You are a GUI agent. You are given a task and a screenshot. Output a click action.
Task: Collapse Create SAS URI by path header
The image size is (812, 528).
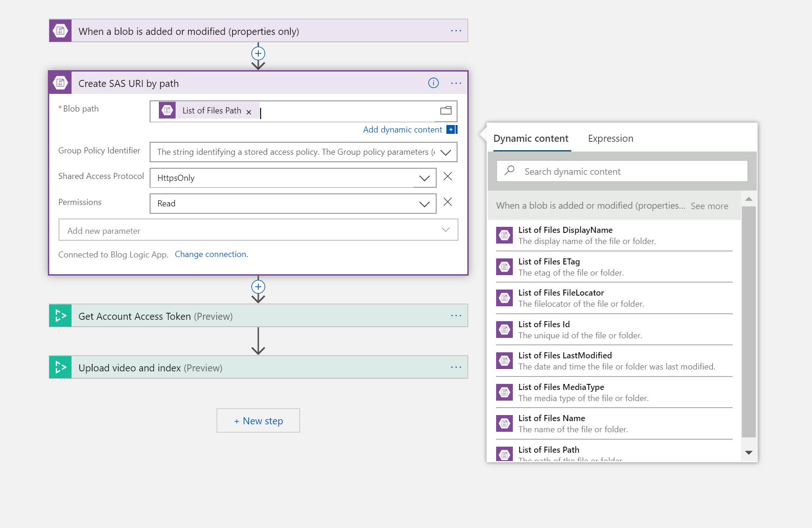click(258, 83)
